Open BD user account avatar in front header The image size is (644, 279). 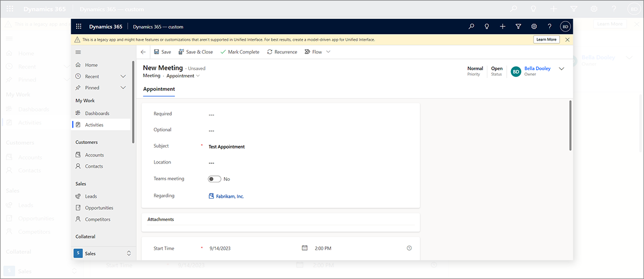[565, 26]
